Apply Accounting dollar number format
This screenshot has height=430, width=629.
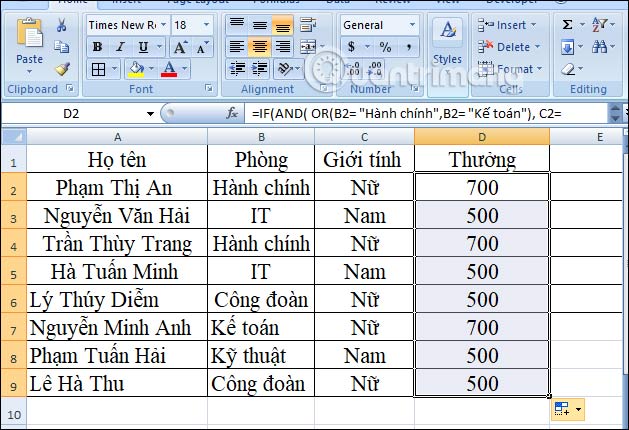pyautogui.click(x=351, y=47)
